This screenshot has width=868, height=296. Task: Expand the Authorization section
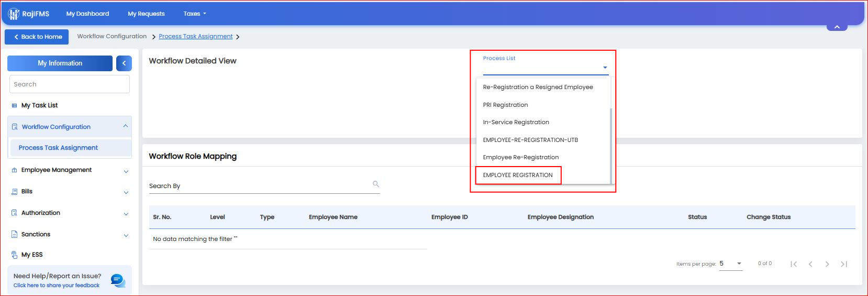[x=126, y=214]
